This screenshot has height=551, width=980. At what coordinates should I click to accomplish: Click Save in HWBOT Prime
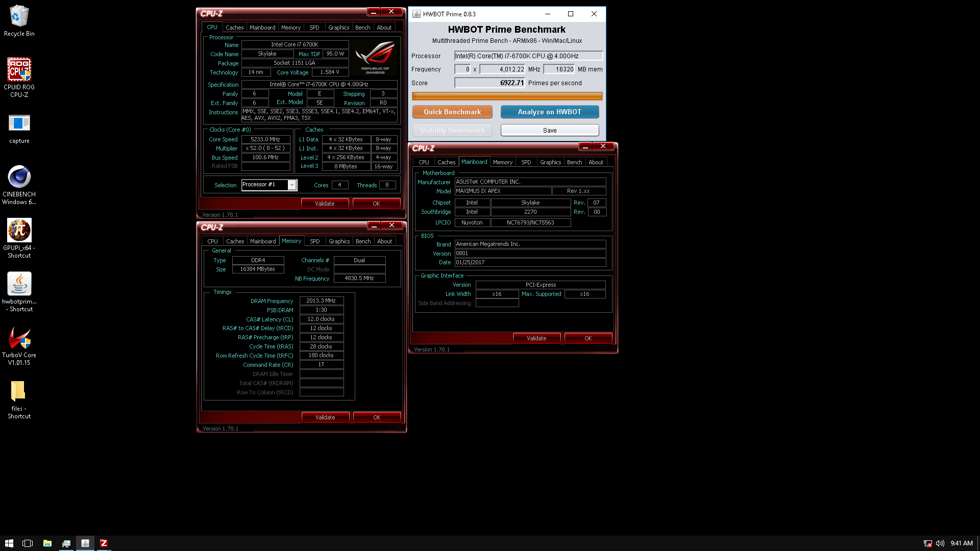[x=550, y=130]
